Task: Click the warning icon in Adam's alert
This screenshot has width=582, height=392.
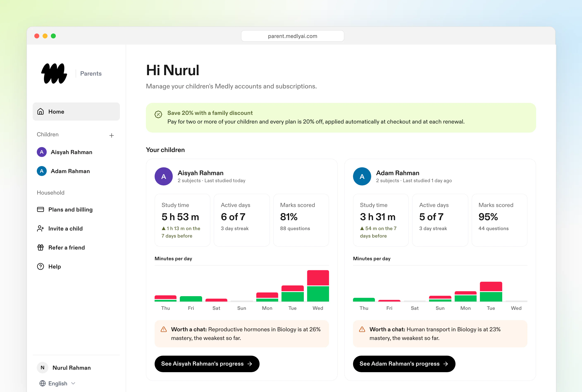Action: click(x=362, y=329)
